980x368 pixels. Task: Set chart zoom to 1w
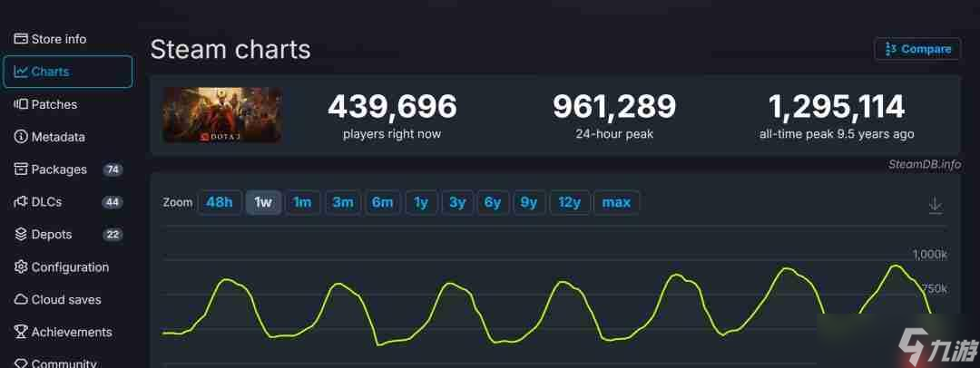pyautogui.click(x=263, y=202)
